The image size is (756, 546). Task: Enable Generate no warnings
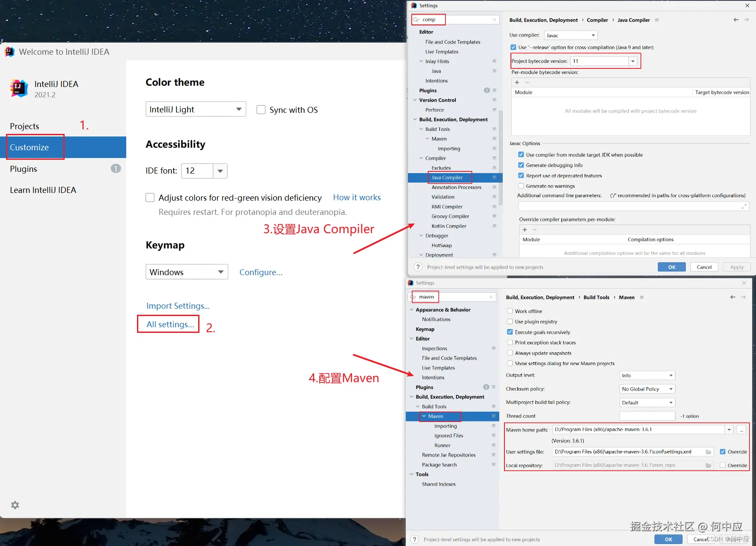(x=521, y=186)
